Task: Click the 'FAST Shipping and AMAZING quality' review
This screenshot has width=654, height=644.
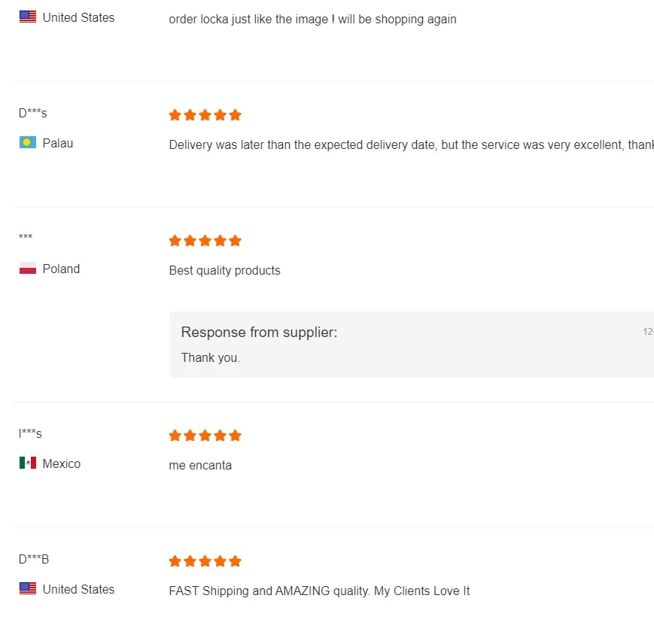Action: coord(319,591)
